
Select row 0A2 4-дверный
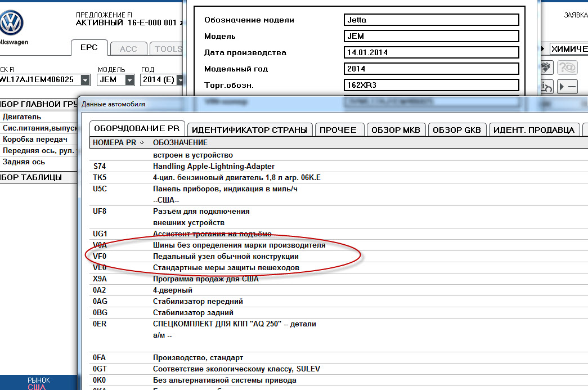pos(339,290)
